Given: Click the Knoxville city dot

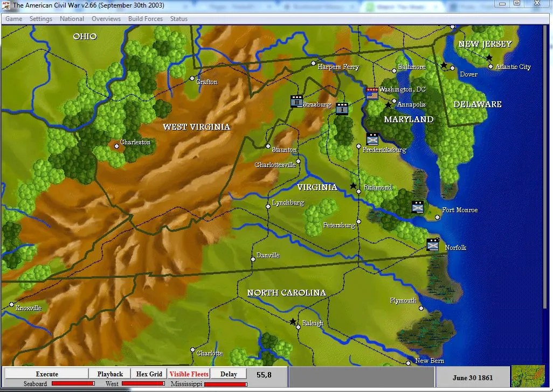Looking at the screenshot, I should [x=12, y=304].
